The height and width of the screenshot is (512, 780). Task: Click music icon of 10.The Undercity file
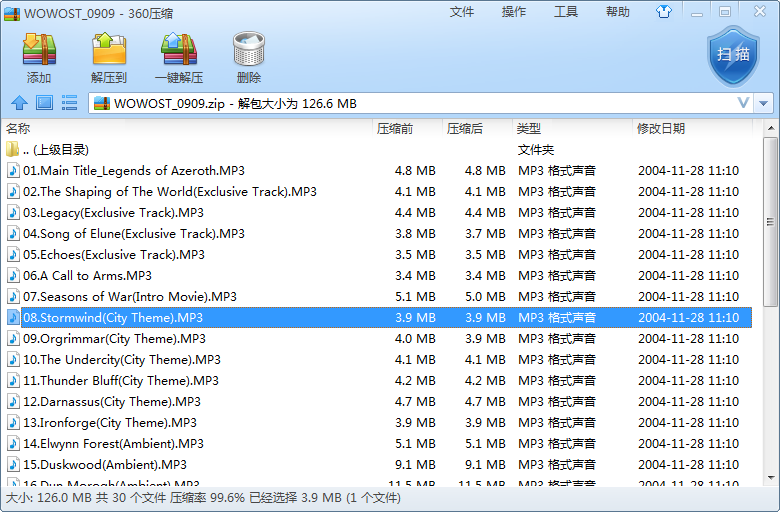[x=13, y=359]
